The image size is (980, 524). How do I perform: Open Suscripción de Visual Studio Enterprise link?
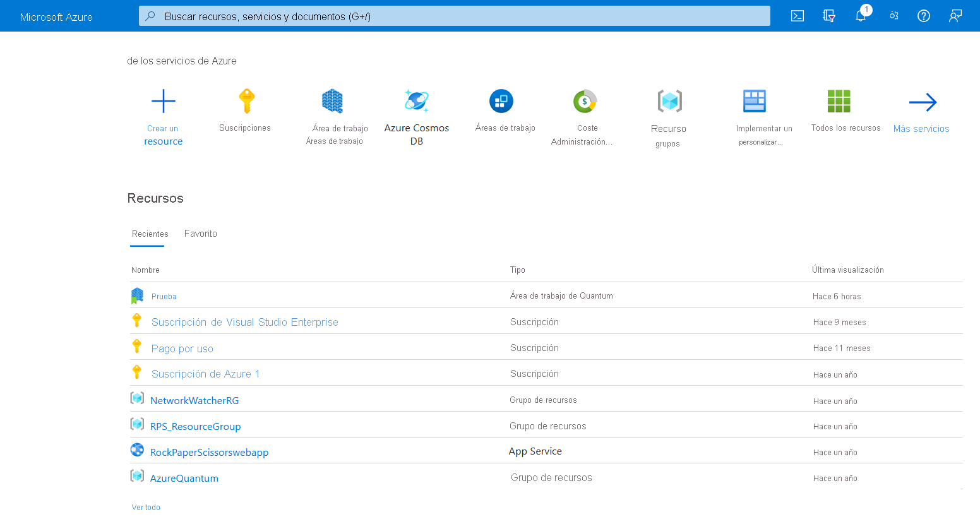(x=245, y=322)
